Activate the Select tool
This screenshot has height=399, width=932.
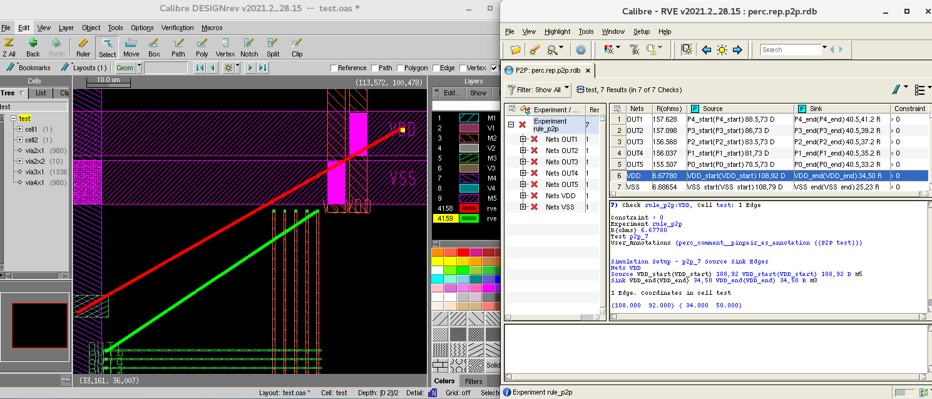108,47
